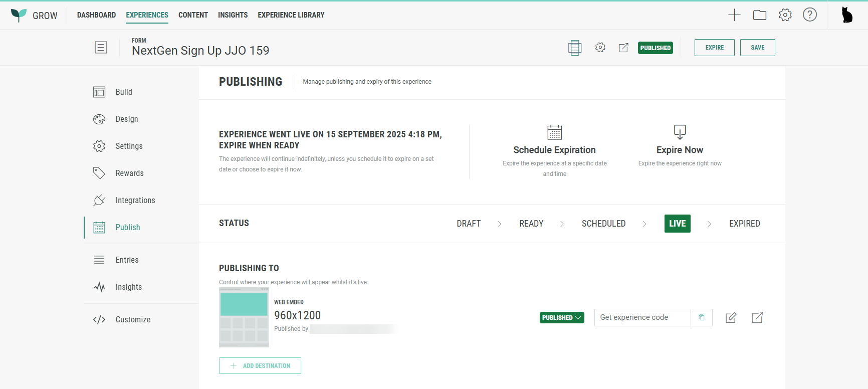
Task: Click the edit destination pencil icon
Action: click(731, 317)
